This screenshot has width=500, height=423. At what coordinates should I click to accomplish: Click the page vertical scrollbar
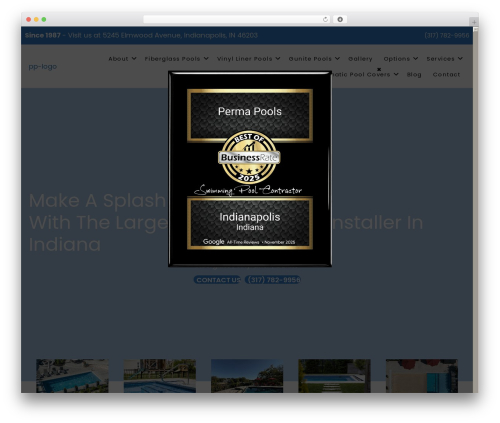(476, 210)
